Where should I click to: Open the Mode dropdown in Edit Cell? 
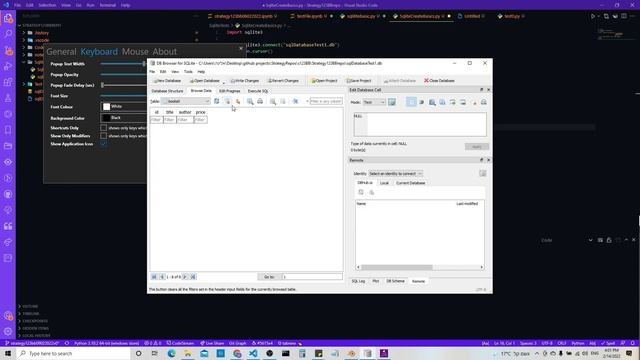click(x=374, y=102)
